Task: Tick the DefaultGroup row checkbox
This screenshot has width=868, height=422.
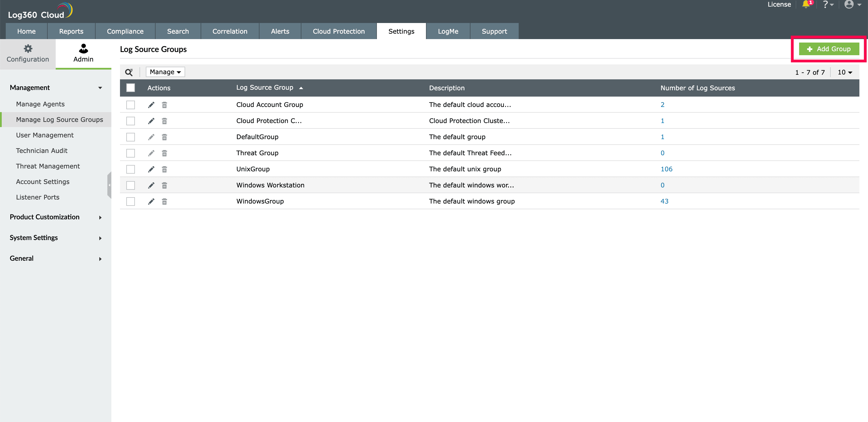Action: click(x=130, y=137)
